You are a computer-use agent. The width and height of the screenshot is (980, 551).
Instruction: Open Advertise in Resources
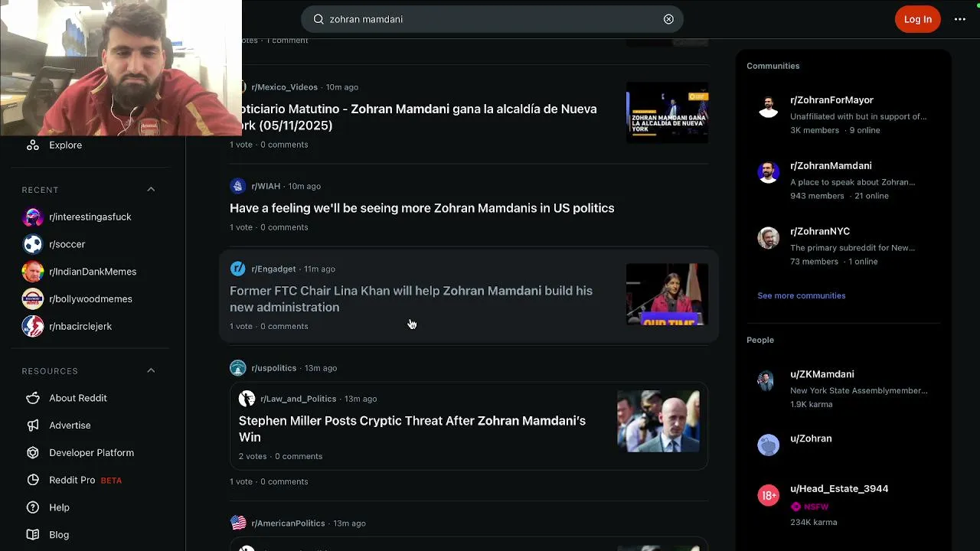70,425
